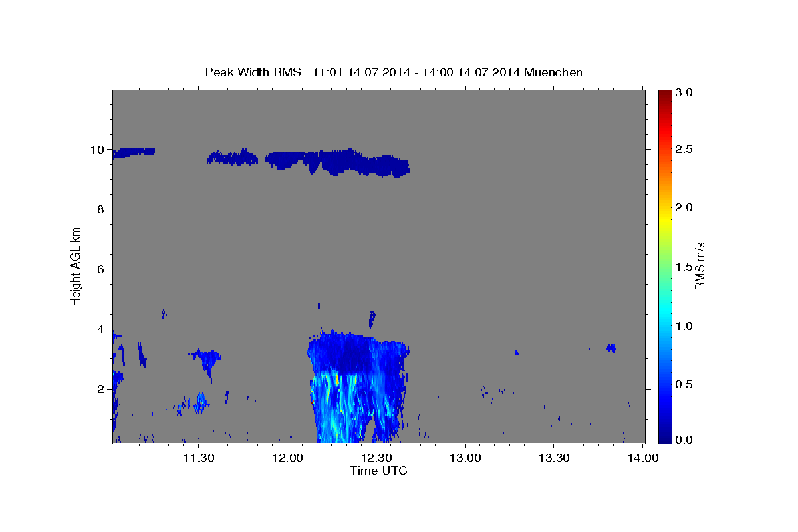Select the 'Muenchen' location text in title
Image resolution: width=798 pixels, height=532 pixels.
(x=553, y=72)
